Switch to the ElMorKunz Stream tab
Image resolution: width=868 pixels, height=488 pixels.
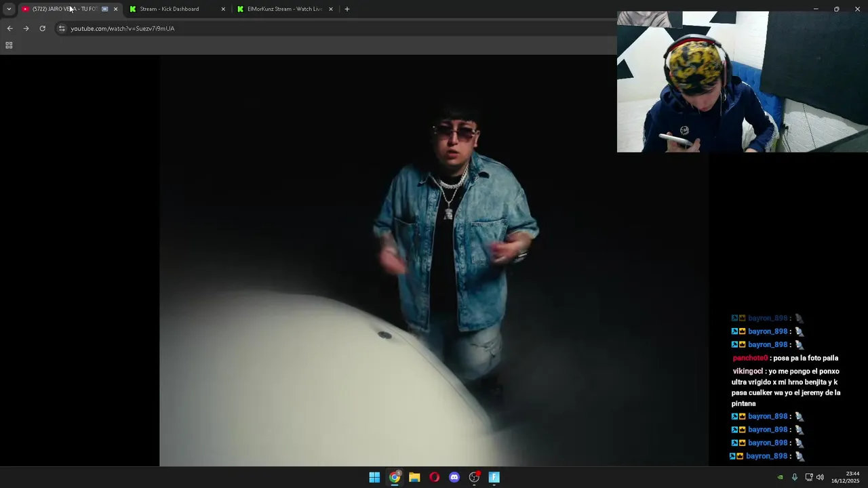[x=284, y=9]
